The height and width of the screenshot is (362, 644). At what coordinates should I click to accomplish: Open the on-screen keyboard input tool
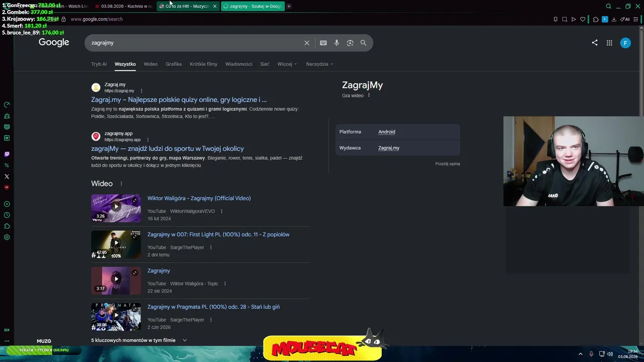[324, 43]
